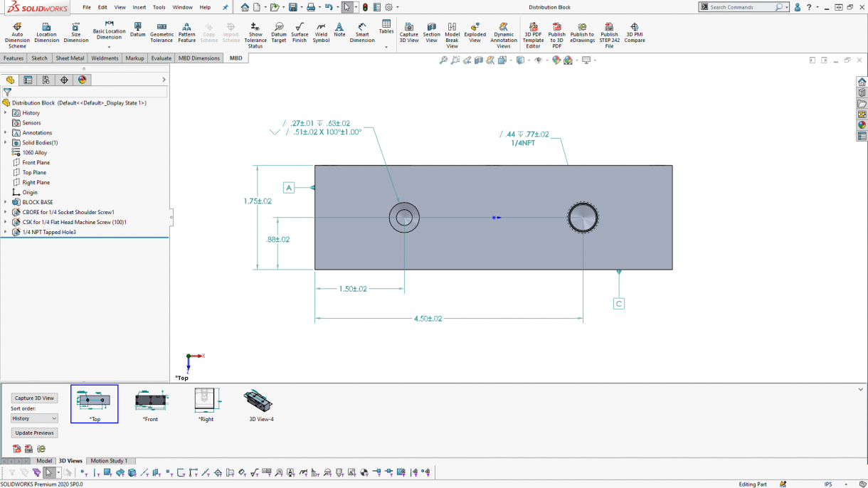Show Tolerance Status
This screenshot has width=868, height=488.
tap(255, 35)
